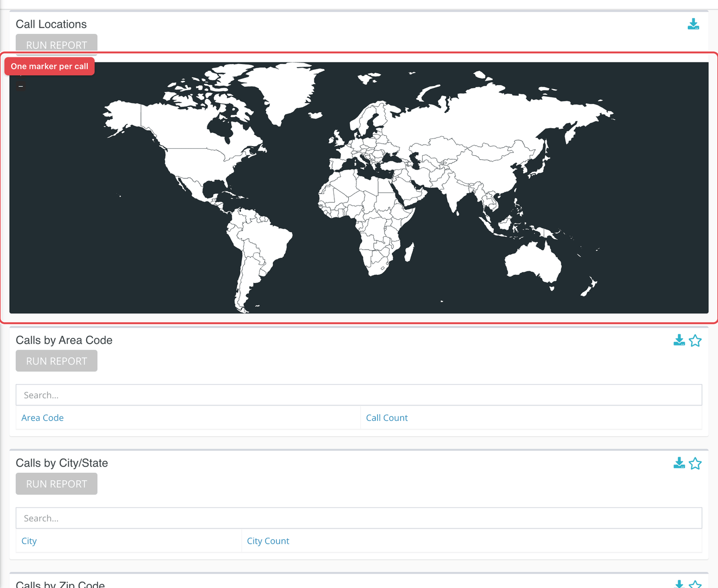The image size is (718, 588).
Task: Download the Calls by Area Code report
Action: click(679, 340)
